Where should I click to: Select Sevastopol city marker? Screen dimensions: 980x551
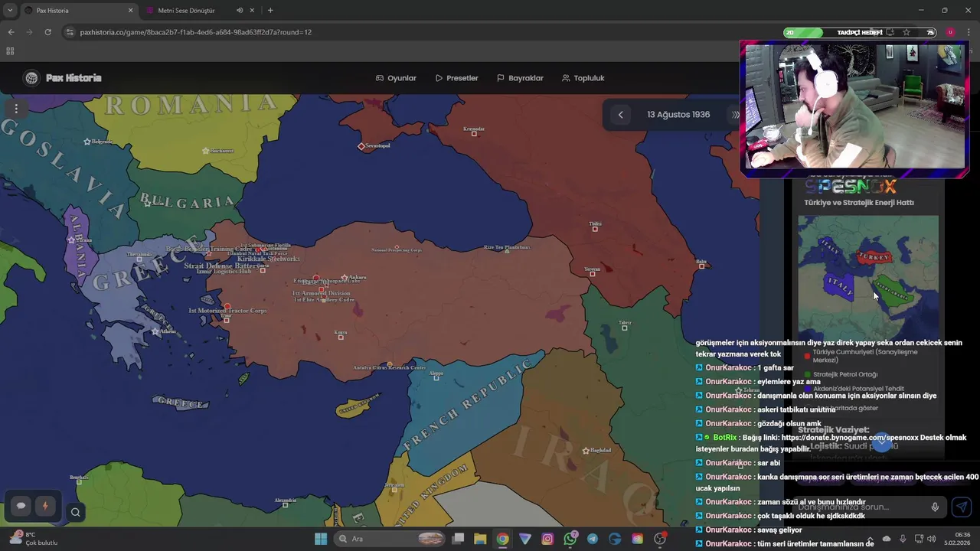coord(361,146)
